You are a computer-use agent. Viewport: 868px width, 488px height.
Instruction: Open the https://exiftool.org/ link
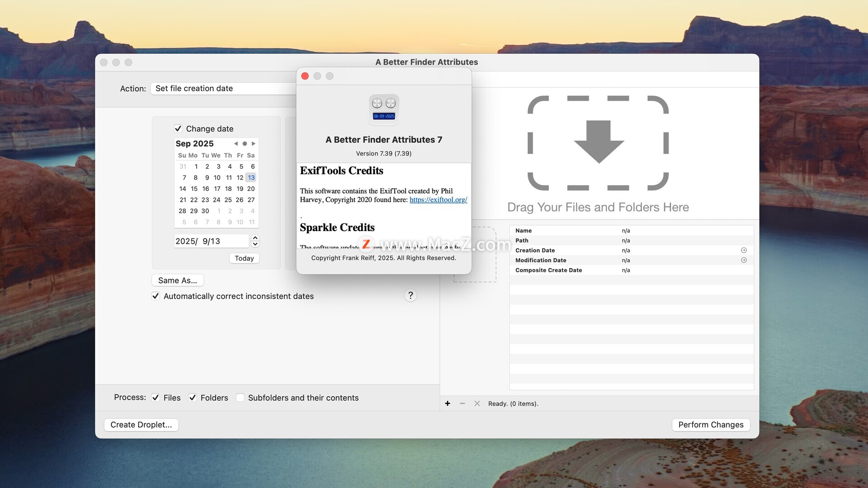pyautogui.click(x=438, y=199)
